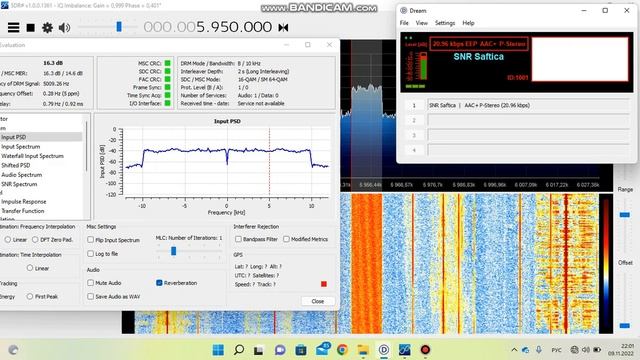The width and height of the screenshot is (640, 360).
Task: Open the SDR# hamburger menu
Action: (13, 27)
